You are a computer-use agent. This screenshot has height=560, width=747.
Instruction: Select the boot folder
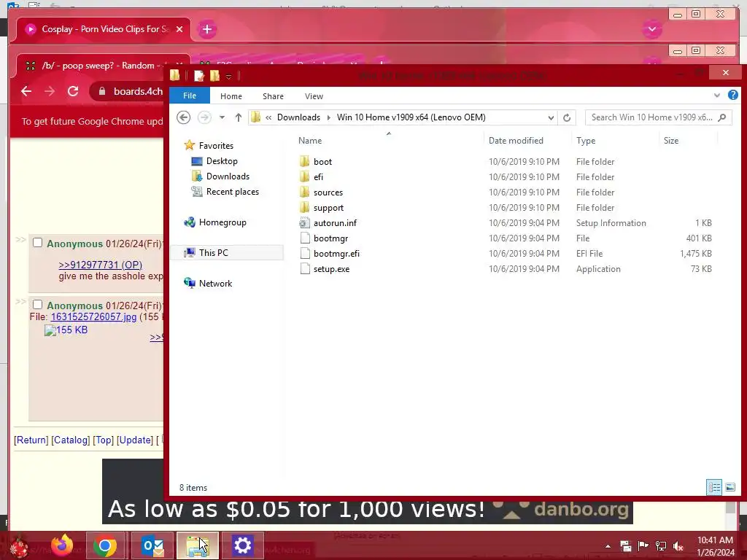click(323, 162)
